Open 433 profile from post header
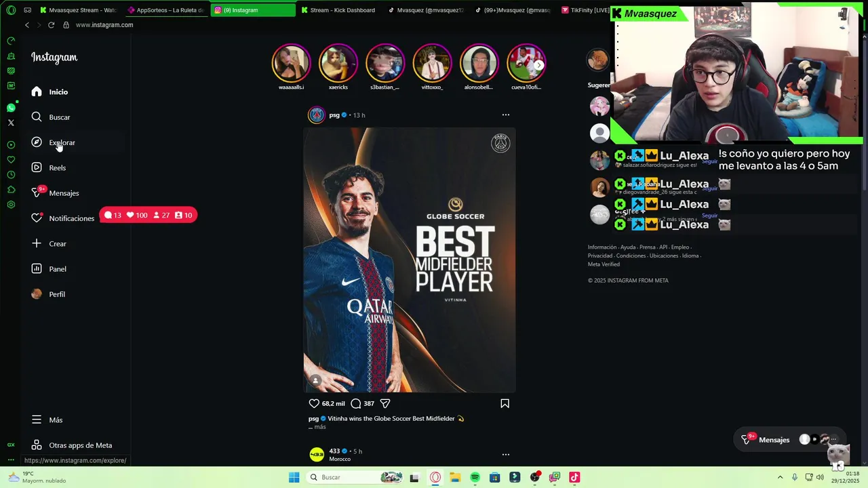The width and height of the screenshot is (868, 488). click(334, 451)
